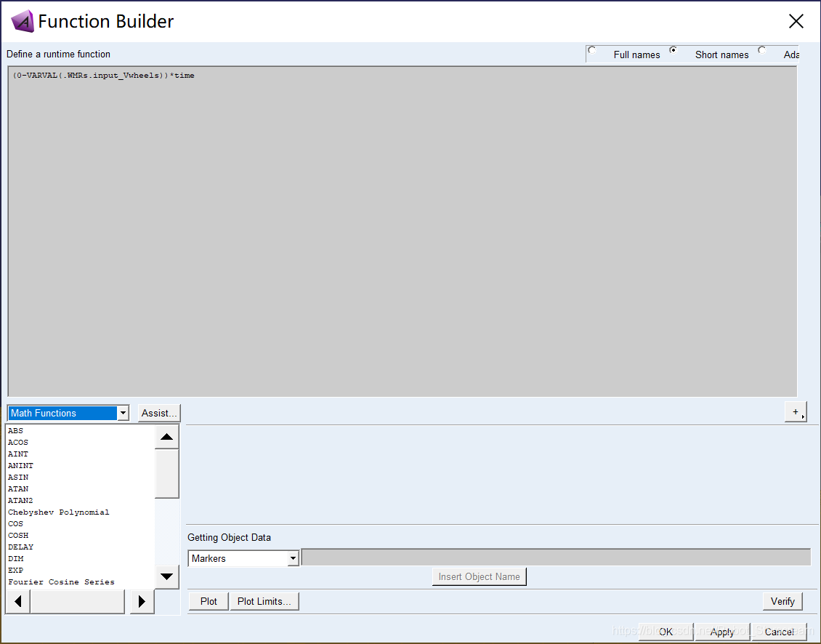
Task: Close the Function Builder dialog
Action: click(796, 22)
